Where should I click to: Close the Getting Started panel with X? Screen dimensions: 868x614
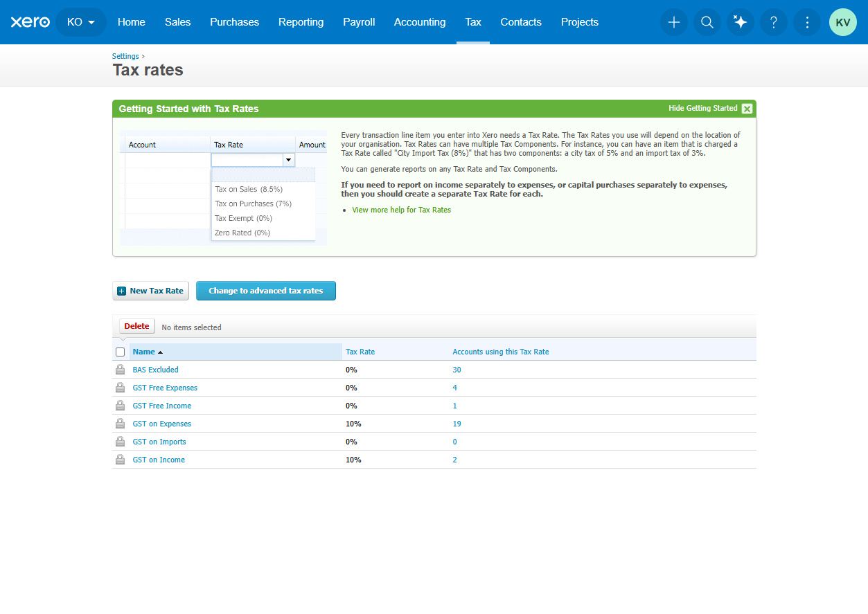click(747, 109)
